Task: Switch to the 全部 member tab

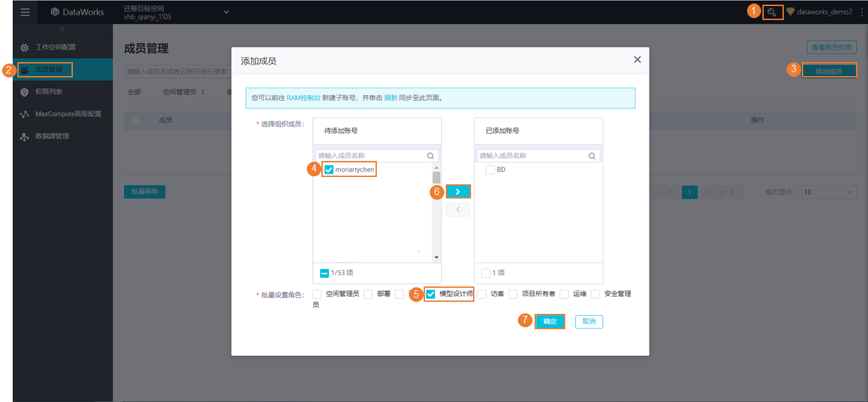Action: click(x=134, y=92)
